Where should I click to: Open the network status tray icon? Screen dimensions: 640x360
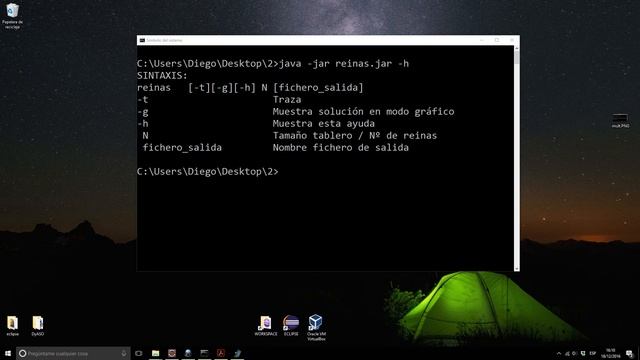[x=567, y=353]
